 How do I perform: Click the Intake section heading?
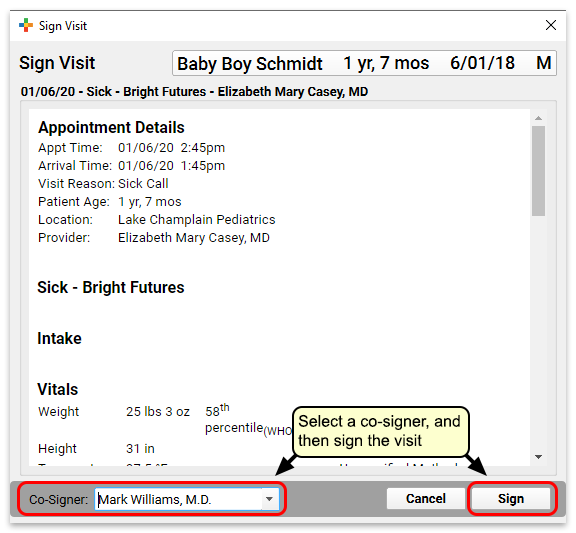tap(60, 338)
